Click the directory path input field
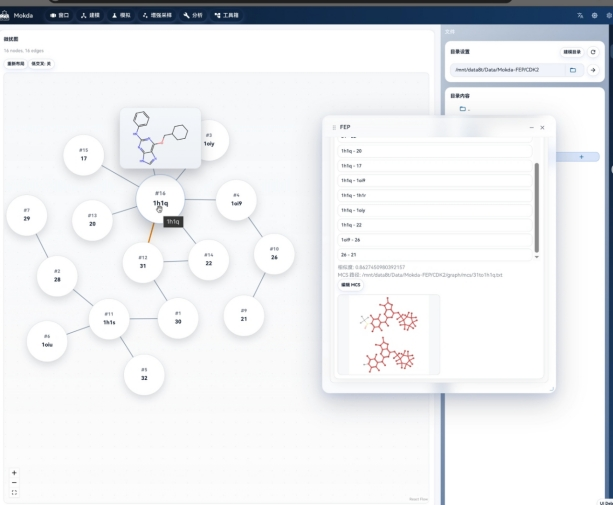The height and width of the screenshot is (505, 613). click(507, 70)
